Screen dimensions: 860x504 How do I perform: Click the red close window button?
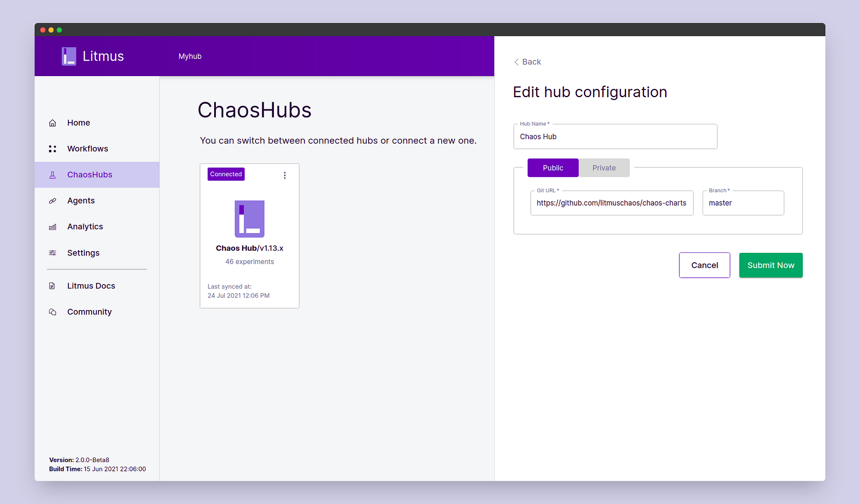[43, 30]
